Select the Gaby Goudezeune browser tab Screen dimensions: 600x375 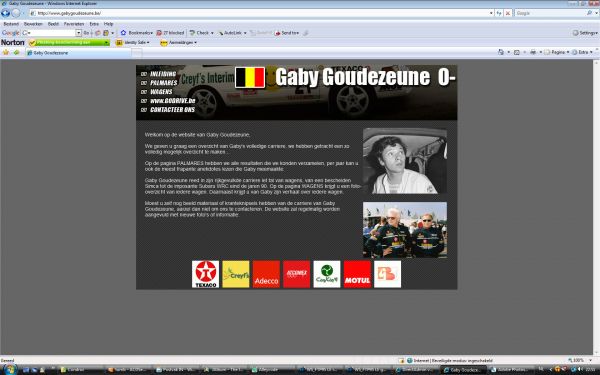pyautogui.click(x=78, y=53)
